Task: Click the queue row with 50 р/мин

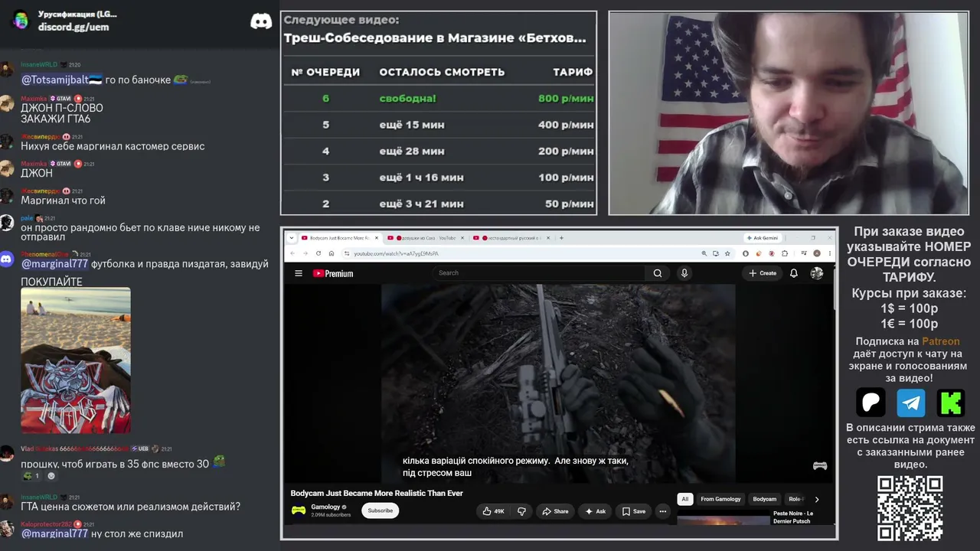Action: (x=439, y=204)
